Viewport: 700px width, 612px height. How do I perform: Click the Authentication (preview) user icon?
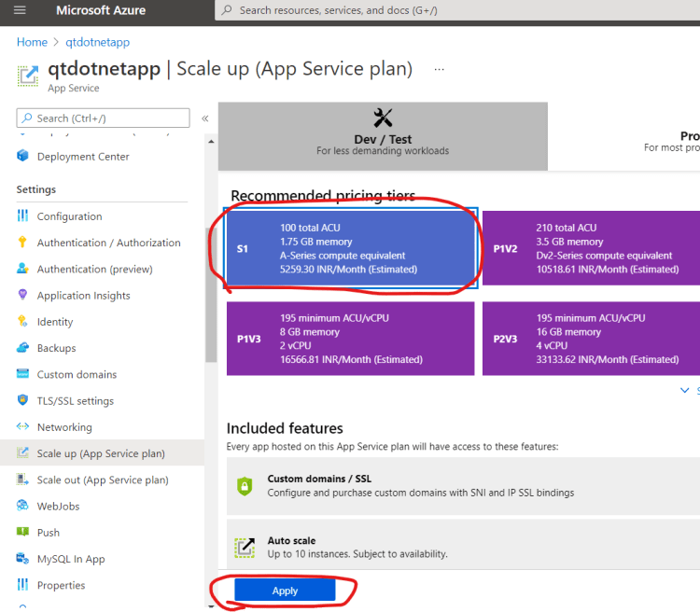tap(22, 269)
